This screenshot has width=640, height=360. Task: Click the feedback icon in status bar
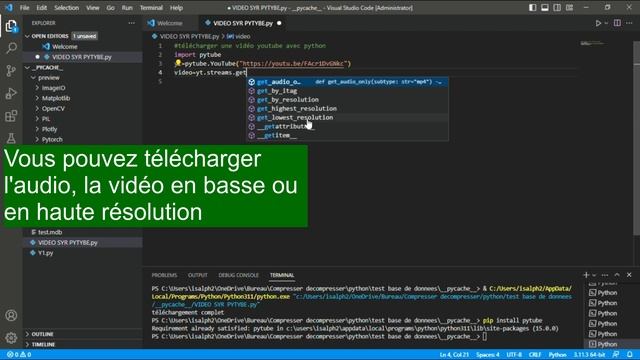(616, 354)
